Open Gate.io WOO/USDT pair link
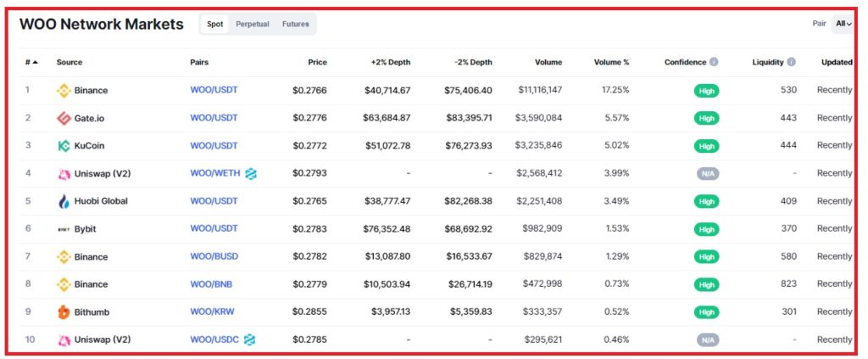 pyautogui.click(x=214, y=117)
